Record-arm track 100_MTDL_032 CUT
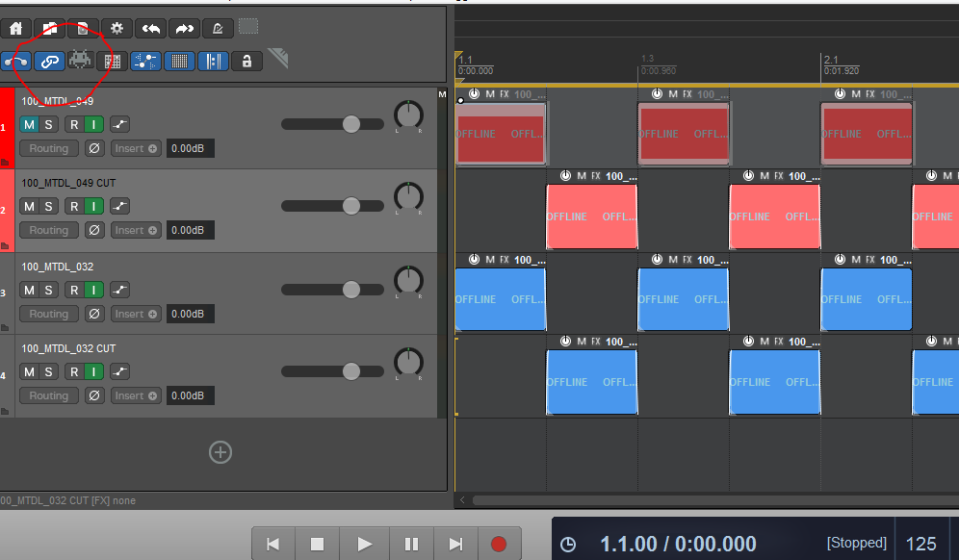Viewport: 959px width, 560px height. [x=74, y=371]
